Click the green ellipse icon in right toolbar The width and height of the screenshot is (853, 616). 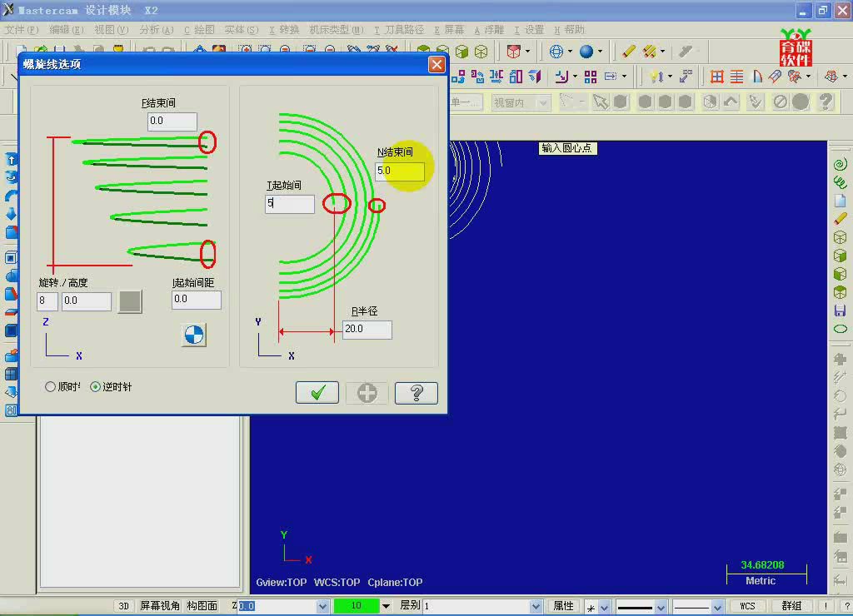(x=840, y=329)
